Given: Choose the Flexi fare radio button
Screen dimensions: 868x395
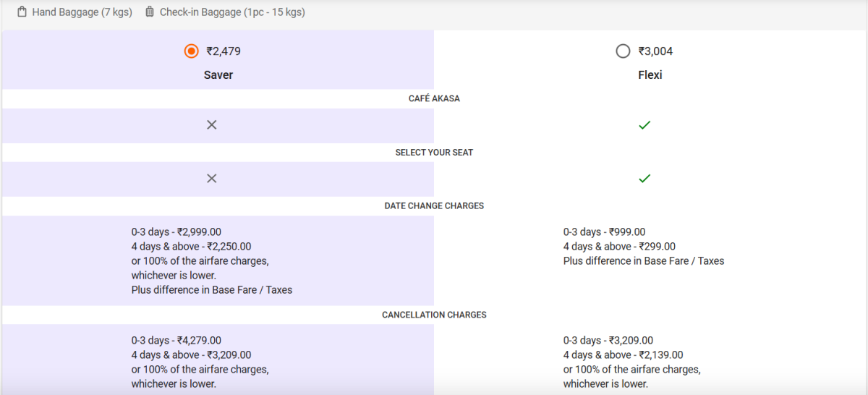Looking at the screenshot, I should 623,51.
